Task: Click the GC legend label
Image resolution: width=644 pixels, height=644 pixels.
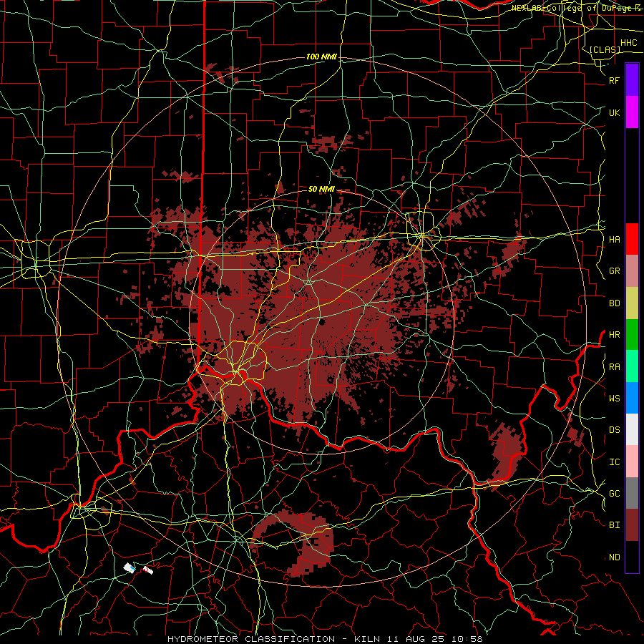Action: coord(614,493)
